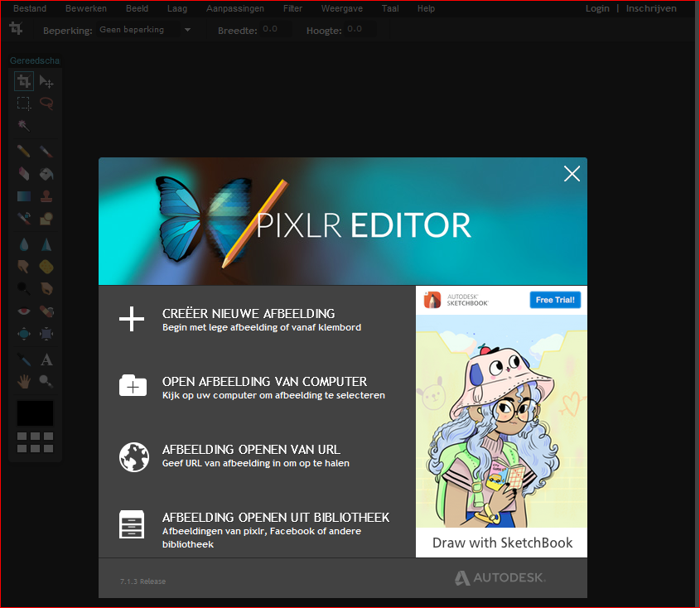The image size is (700, 608).
Task: Activate the Red Eye Reduction tool
Action: (24, 311)
